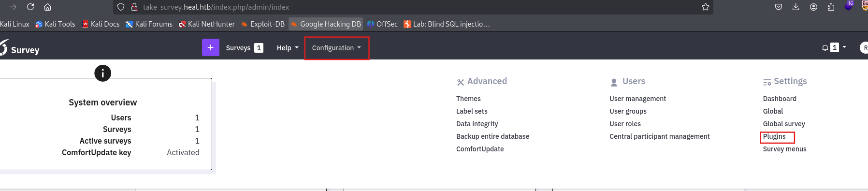Image resolution: width=868 pixels, height=191 pixels.
Task: Open User management
Action: [637, 99]
